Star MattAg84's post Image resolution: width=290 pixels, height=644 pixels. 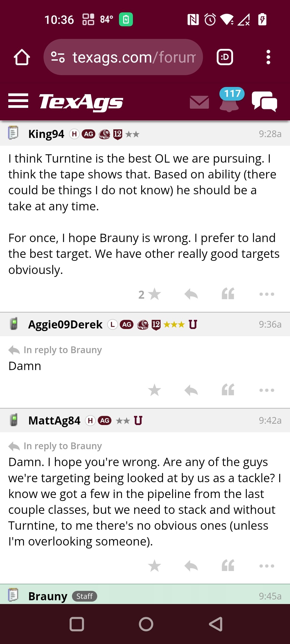point(154,566)
